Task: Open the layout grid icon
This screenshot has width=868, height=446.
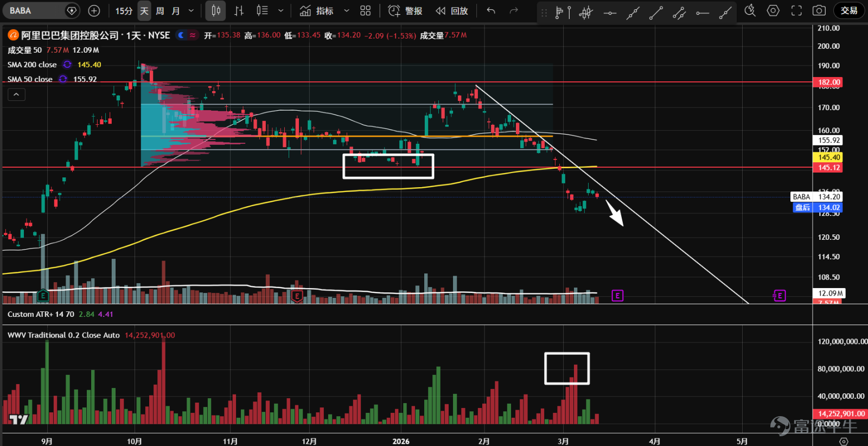Action: (x=366, y=10)
